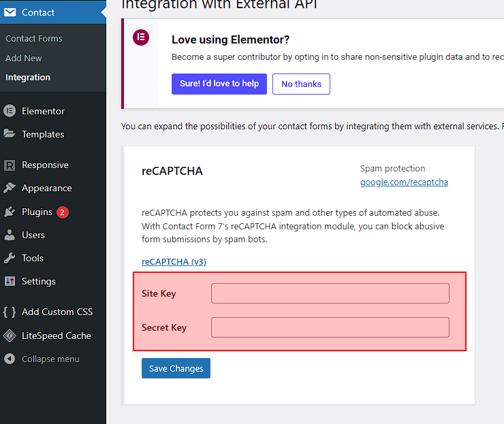Click the LiteSpeed Cache diamond icon
504x424 pixels.
pyautogui.click(x=10, y=336)
